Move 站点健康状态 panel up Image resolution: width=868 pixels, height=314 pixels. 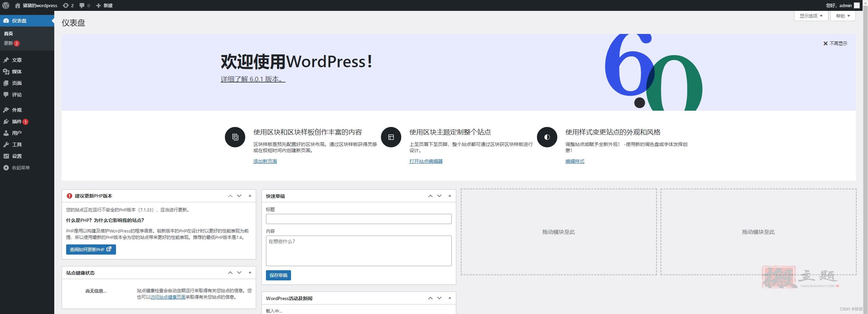point(230,273)
